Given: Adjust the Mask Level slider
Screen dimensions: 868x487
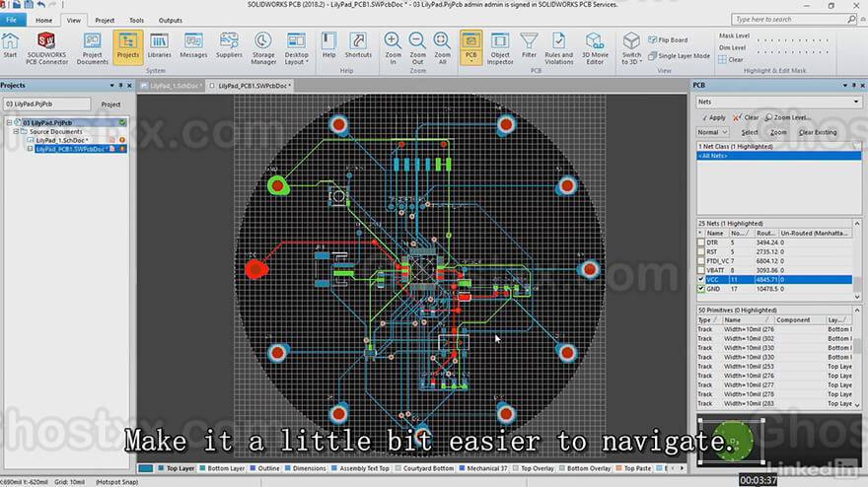Looking at the screenshot, I should point(793,39).
